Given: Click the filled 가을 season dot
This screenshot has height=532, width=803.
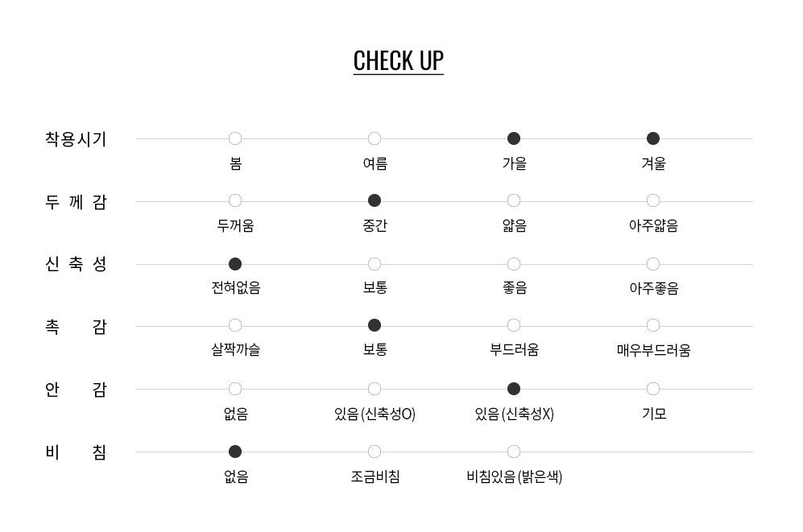Looking at the screenshot, I should click(x=514, y=138).
